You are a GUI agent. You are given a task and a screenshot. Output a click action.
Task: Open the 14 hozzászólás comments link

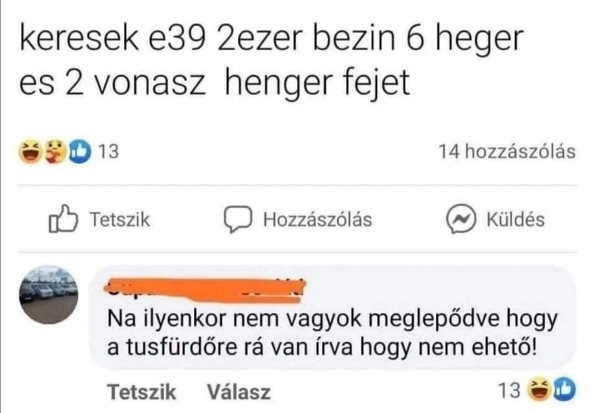507,152
